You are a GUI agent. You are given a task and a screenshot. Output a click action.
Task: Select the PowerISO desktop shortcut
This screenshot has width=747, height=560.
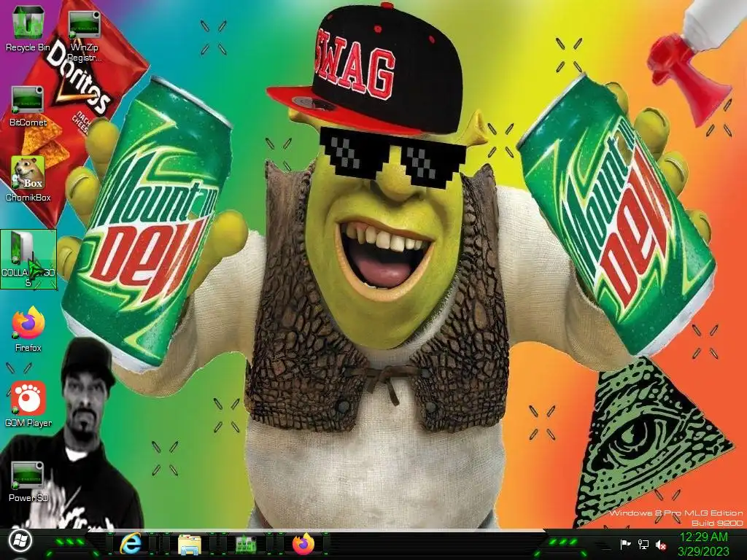pos(28,481)
